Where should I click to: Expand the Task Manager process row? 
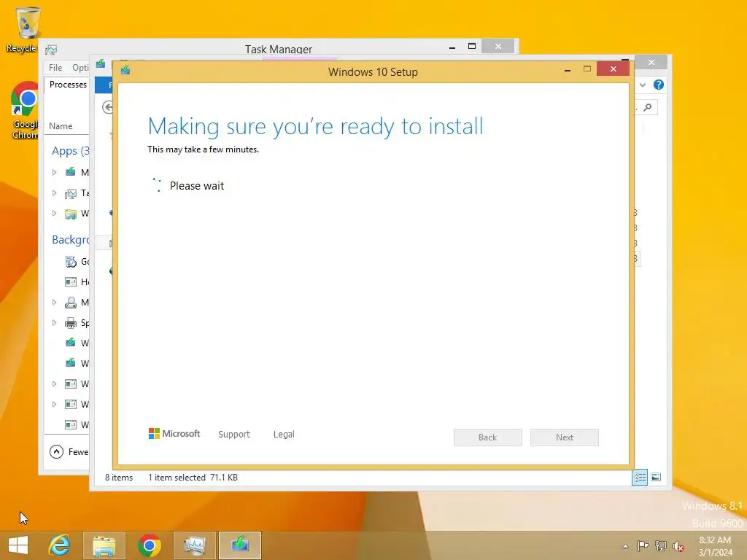click(x=54, y=192)
